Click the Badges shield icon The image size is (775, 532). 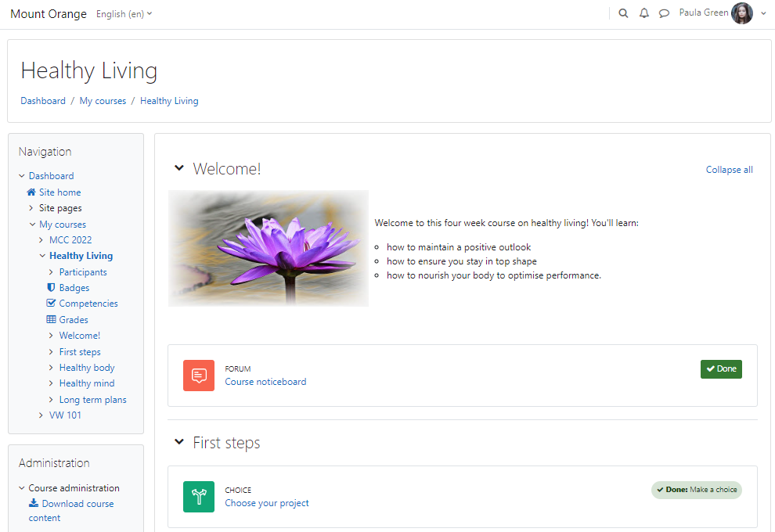[51, 287]
